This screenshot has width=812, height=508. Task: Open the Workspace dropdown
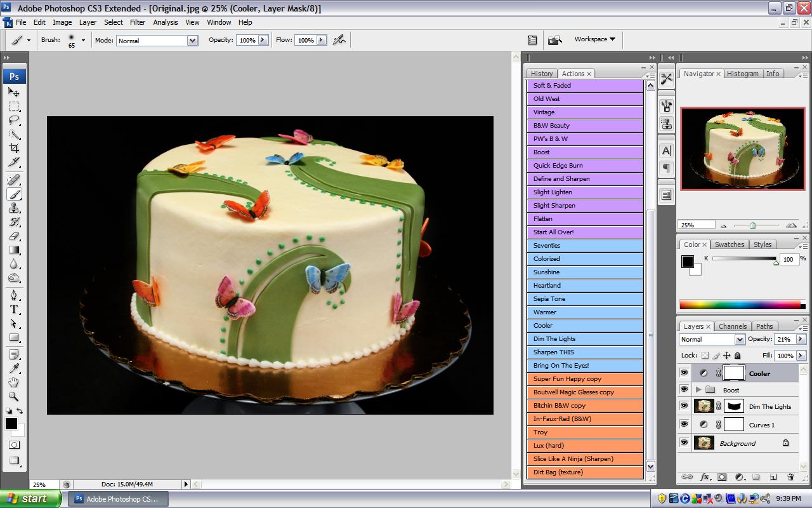click(x=594, y=39)
